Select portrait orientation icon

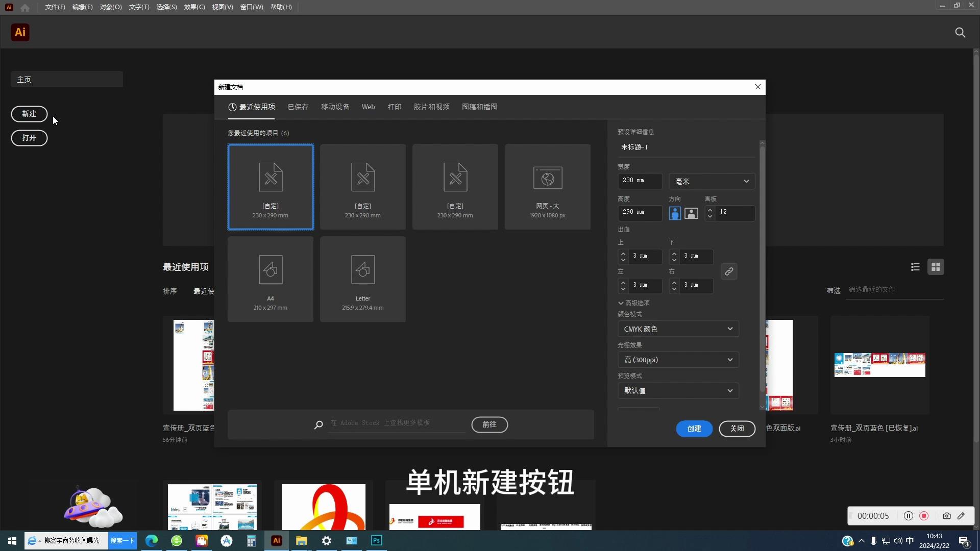pos(675,213)
